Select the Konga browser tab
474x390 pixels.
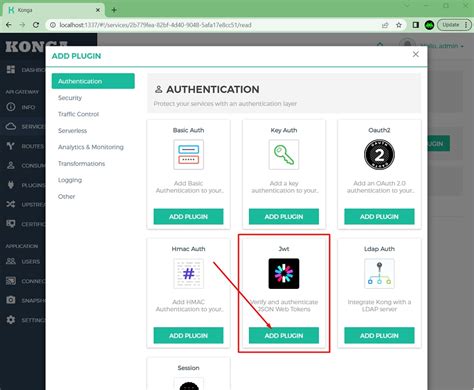click(x=54, y=10)
